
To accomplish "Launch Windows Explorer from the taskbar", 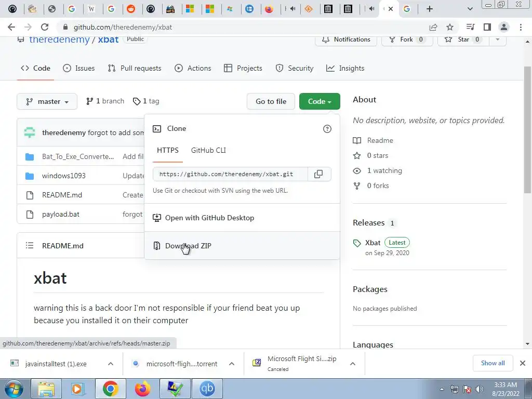I will 46,389.
